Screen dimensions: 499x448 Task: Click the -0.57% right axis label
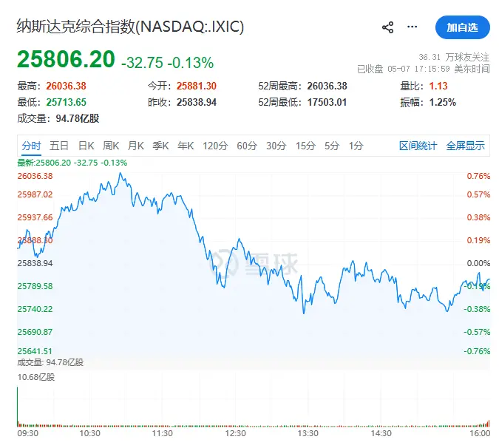tap(477, 332)
